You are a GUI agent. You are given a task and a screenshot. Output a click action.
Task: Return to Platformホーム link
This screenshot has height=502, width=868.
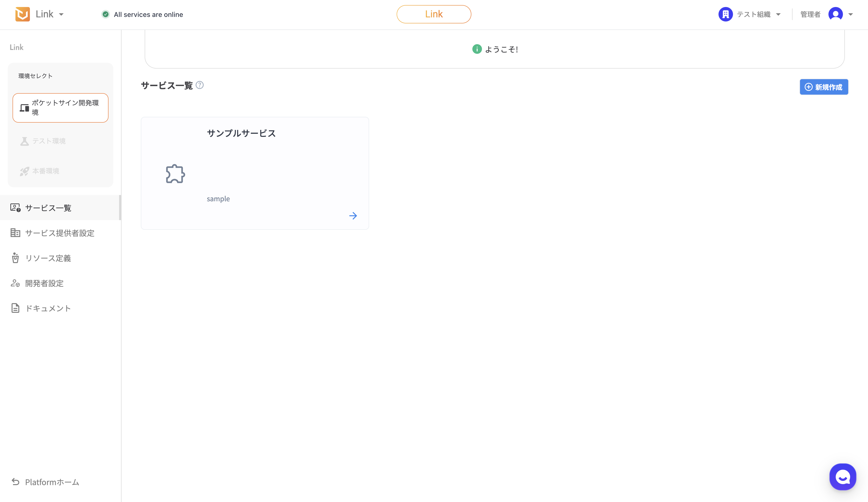coord(52,482)
